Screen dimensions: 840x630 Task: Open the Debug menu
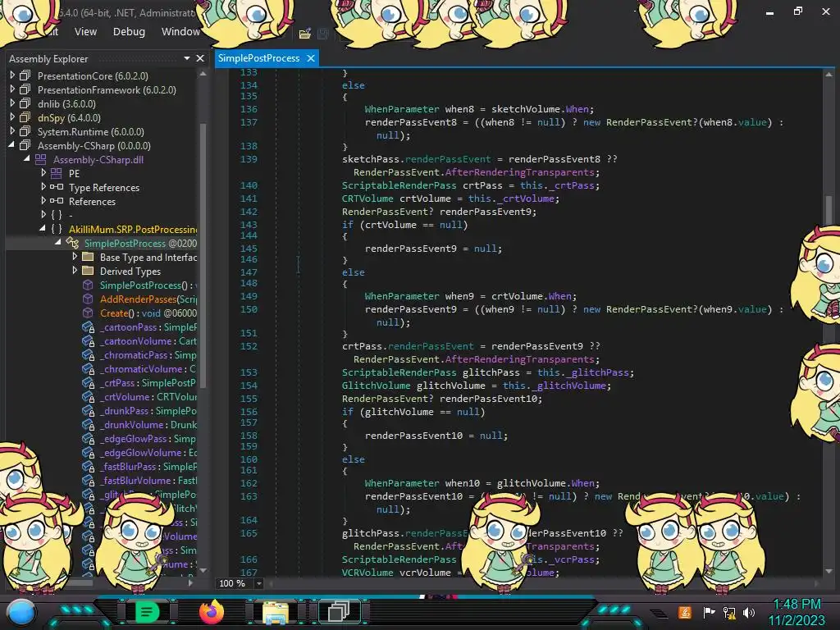coord(129,32)
